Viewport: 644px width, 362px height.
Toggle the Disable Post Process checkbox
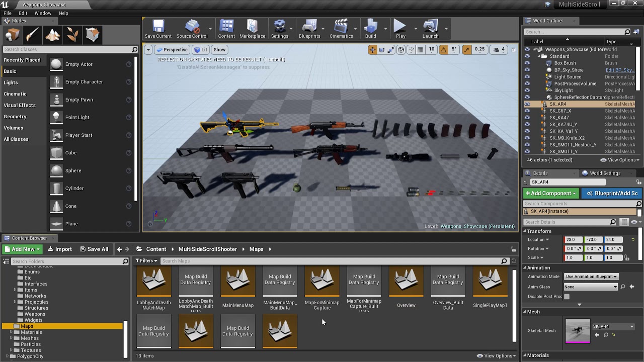(x=567, y=297)
